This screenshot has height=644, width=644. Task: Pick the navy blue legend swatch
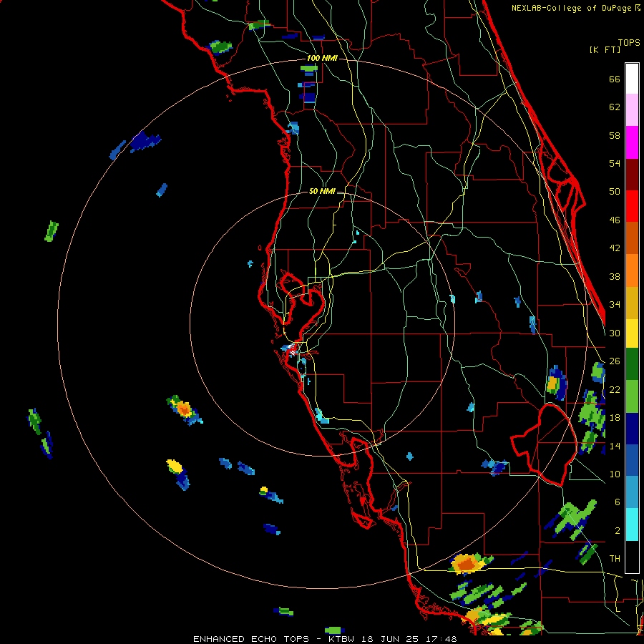point(632,429)
